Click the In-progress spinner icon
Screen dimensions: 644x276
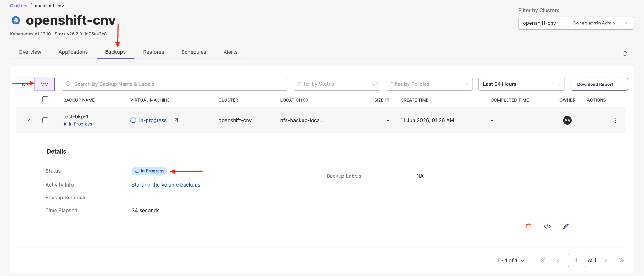pyautogui.click(x=133, y=120)
